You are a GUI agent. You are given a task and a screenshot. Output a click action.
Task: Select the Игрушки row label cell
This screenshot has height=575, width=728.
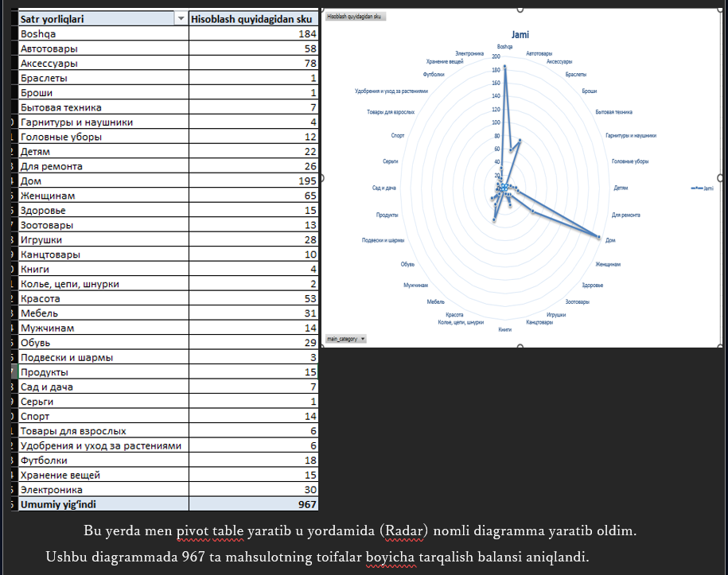point(103,239)
